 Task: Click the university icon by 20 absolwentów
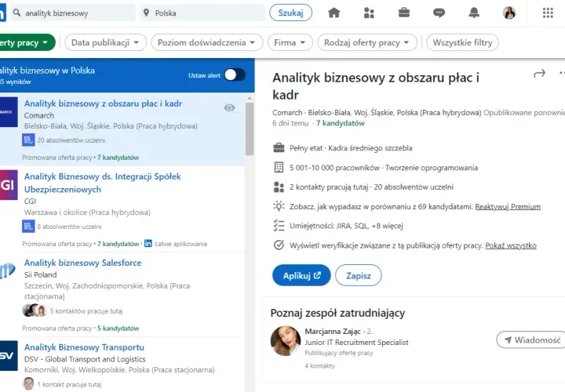[28, 140]
